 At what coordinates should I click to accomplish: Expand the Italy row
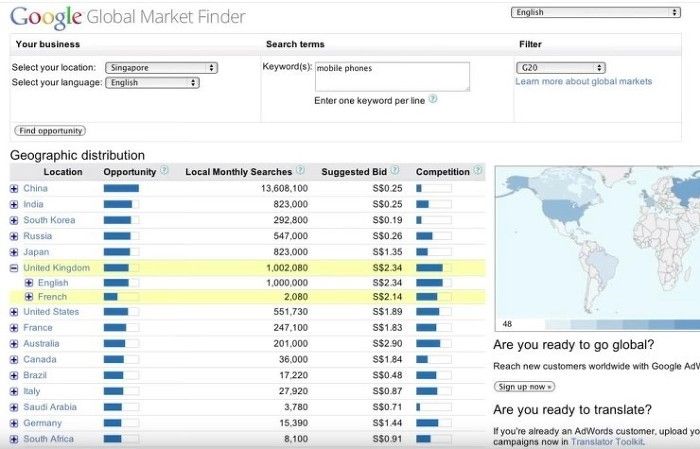click(x=14, y=391)
